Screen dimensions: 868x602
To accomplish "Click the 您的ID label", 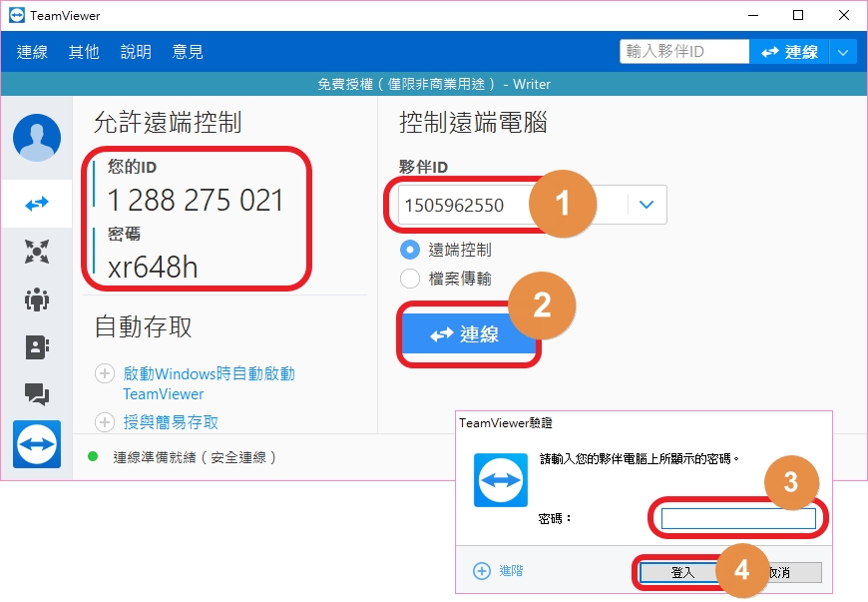I will coord(132,167).
